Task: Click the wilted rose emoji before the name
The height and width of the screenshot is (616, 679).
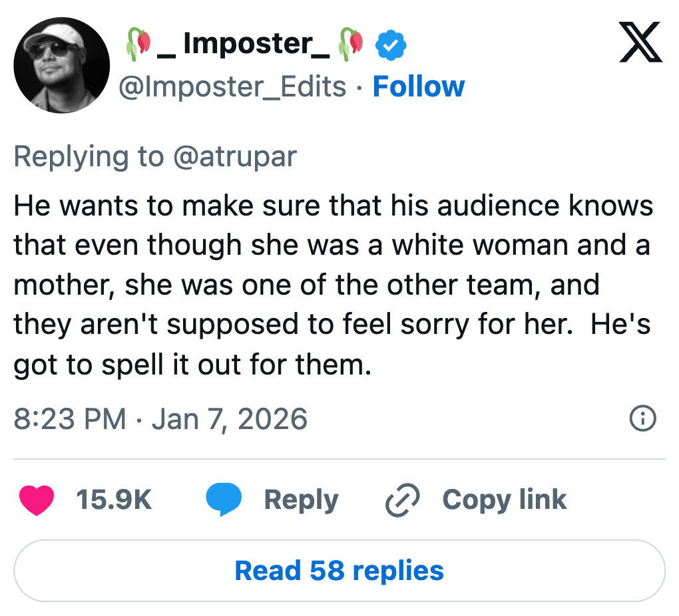Action: [137, 43]
